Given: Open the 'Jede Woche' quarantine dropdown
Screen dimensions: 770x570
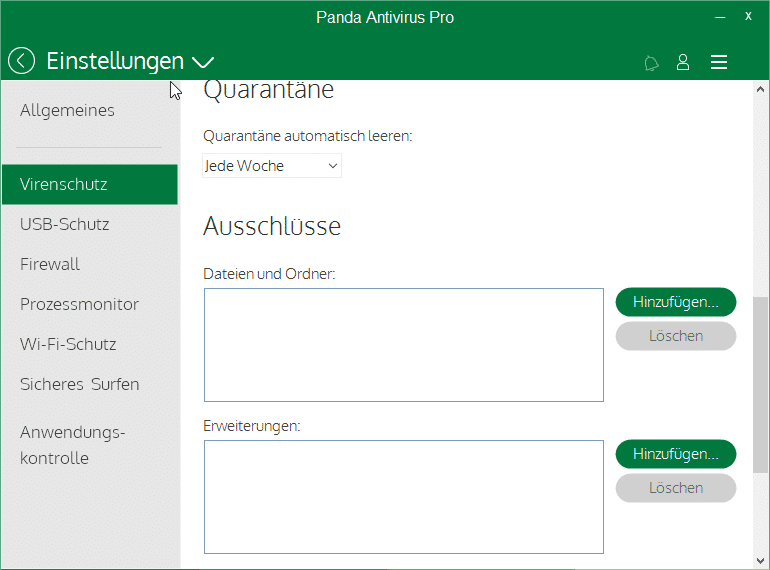Looking at the screenshot, I should [272, 166].
